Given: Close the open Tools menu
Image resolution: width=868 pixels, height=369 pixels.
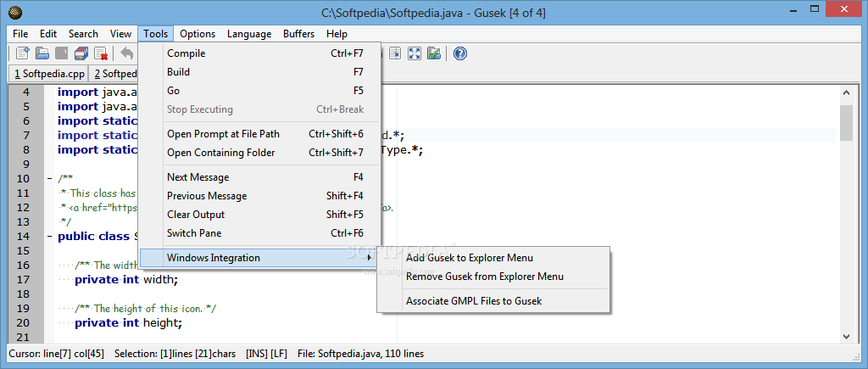Looking at the screenshot, I should pyautogui.click(x=156, y=34).
